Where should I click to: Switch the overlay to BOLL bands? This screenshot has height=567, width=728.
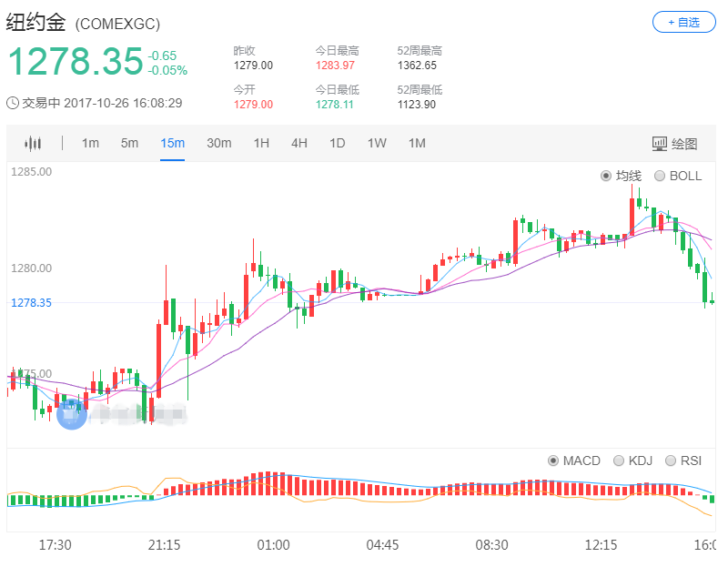[x=673, y=176]
